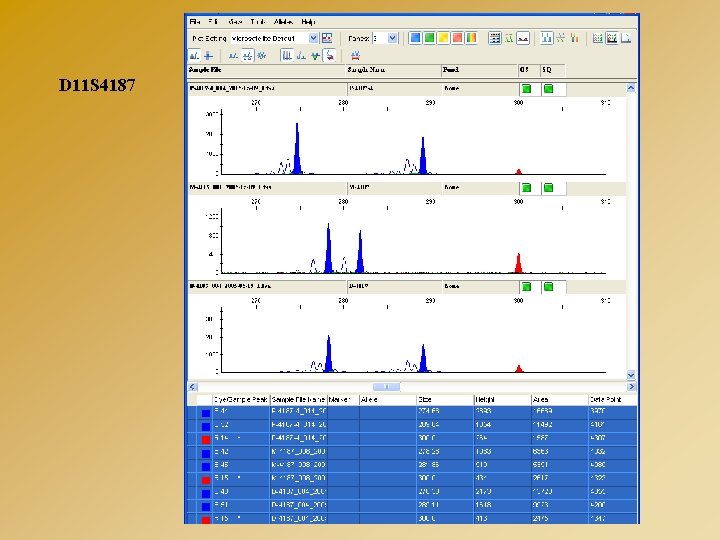720x540 pixels.
Task: Click the OS column header
Action: [529, 70]
